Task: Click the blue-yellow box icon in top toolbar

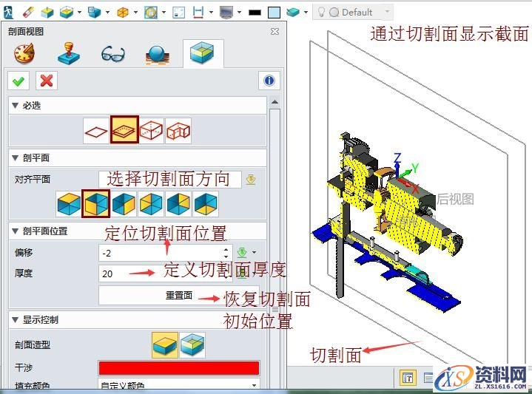Action: (x=47, y=13)
